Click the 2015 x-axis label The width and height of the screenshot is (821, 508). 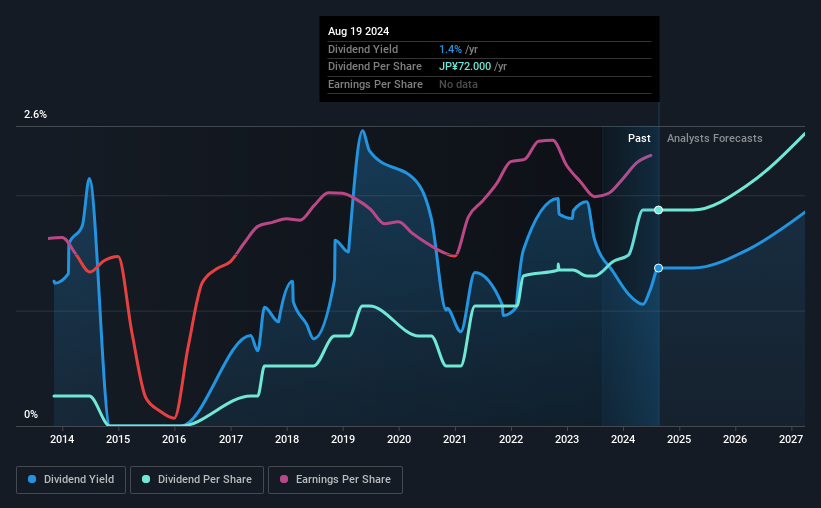click(x=118, y=439)
